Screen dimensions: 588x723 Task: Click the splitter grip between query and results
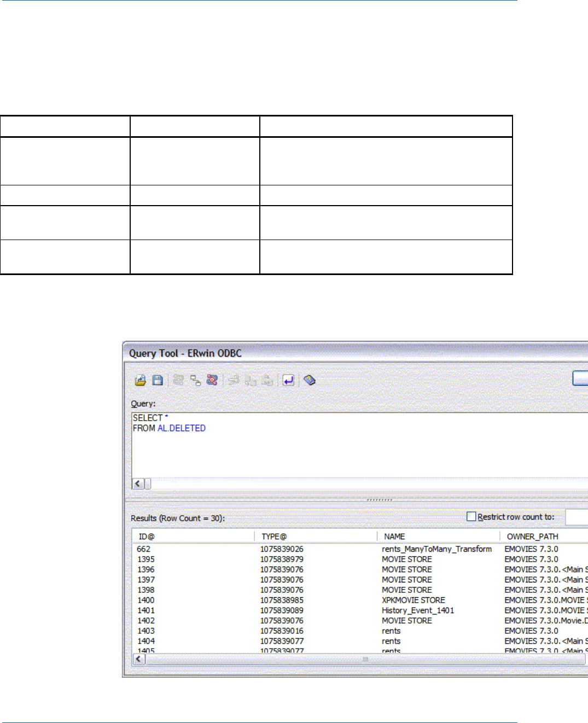coord(380,500)
